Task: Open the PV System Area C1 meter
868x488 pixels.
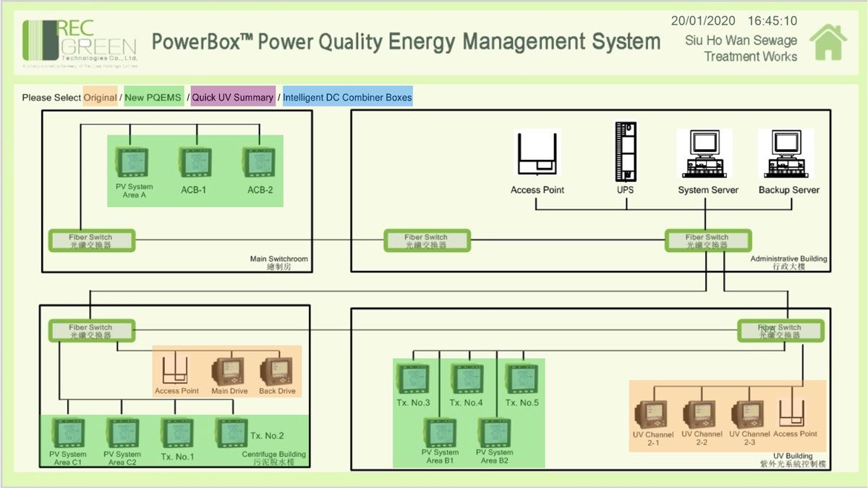Action: 68,434
